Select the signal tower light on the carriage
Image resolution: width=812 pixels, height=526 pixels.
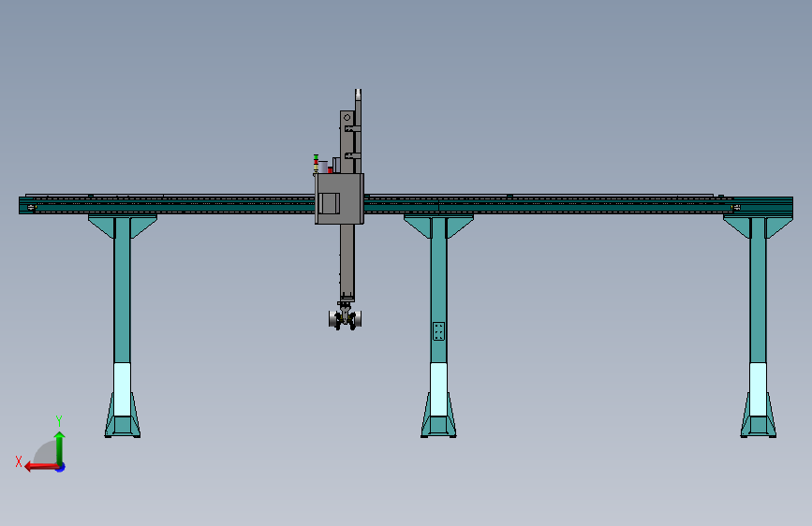tap(316, 164)
